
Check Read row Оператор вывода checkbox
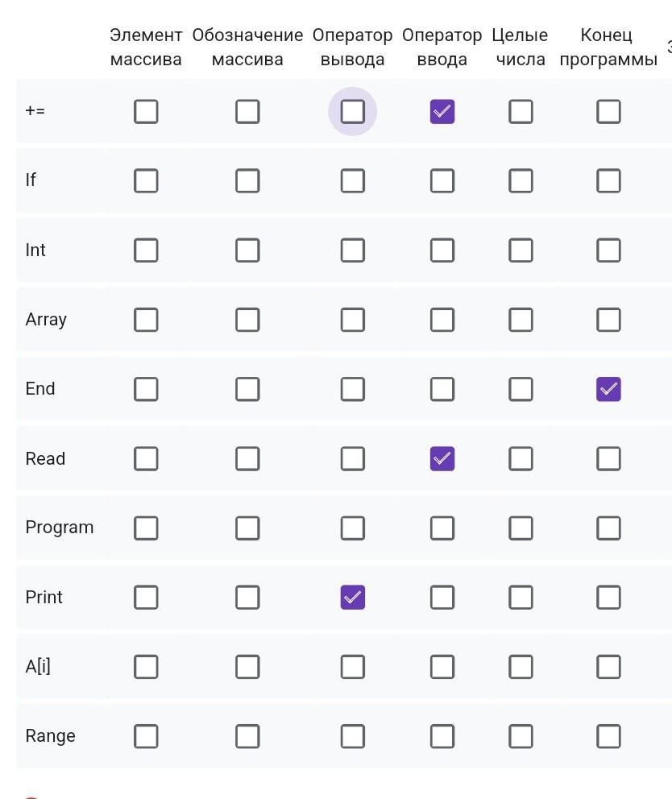[352, 458]
